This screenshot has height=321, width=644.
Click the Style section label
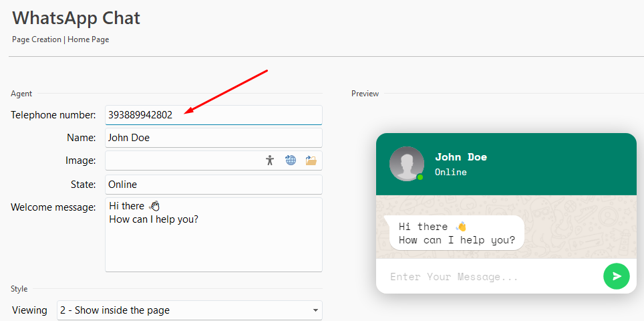tap(19, 289)
